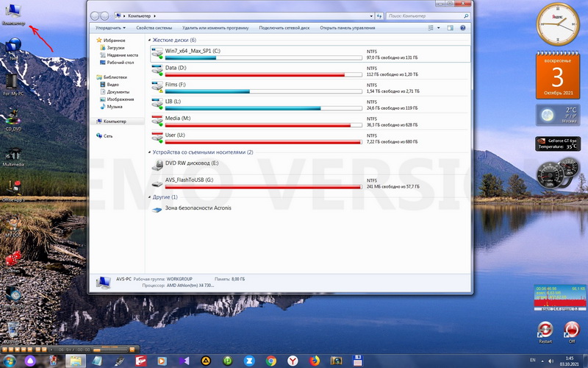Collapse the Другие (1) group

(x=150, y=197)
